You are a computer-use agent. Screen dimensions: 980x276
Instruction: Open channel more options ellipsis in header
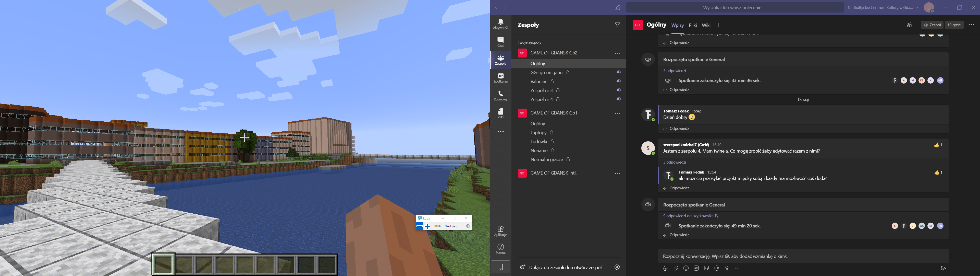coord(972,25)
